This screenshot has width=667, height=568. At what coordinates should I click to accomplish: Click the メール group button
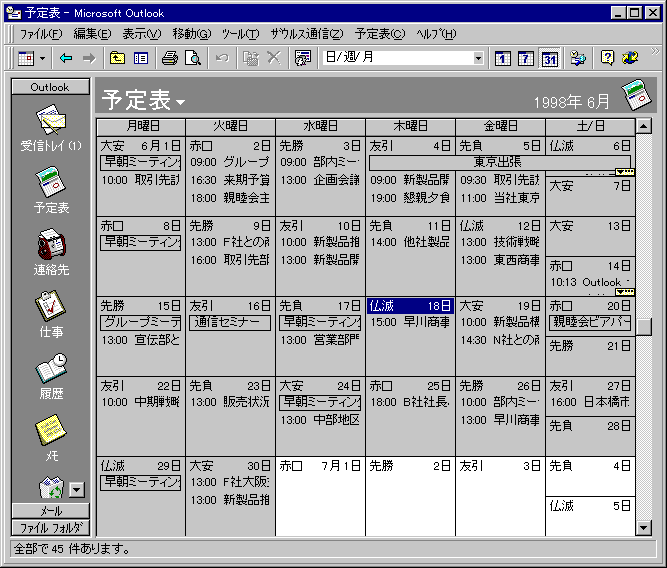[x=51, y=511]
